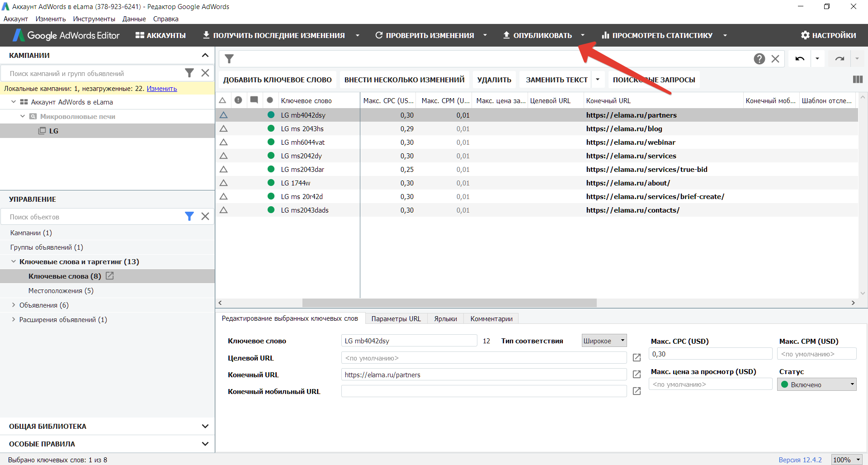This screenshot has height=465, width=868.
Task: Open Целевой URL external link icon
Action: click(637, 358)
